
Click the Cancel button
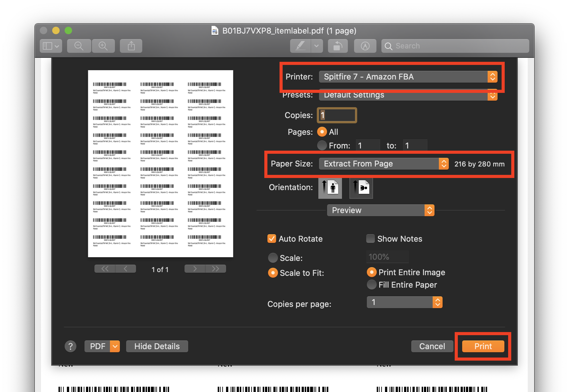point(432,346)
